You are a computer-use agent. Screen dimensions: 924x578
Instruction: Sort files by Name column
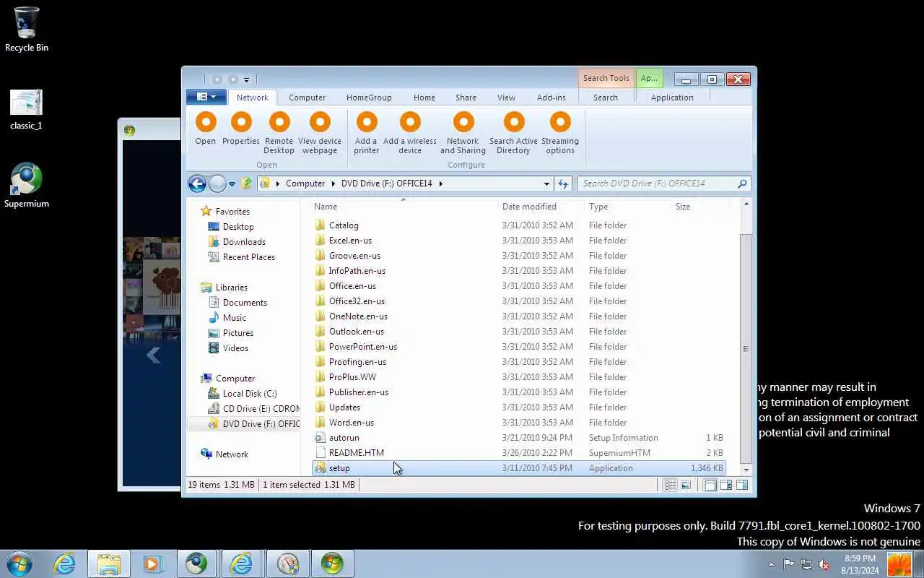click(x=404, y=207)
